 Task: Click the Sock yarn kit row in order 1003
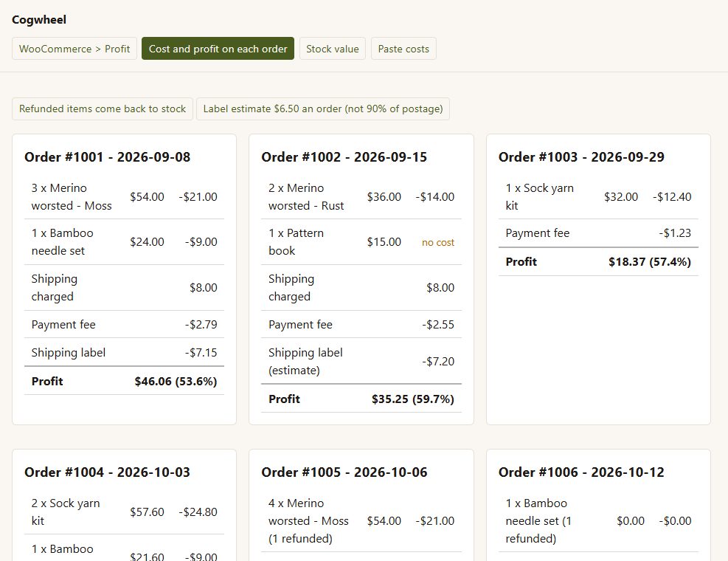(598, 196)
